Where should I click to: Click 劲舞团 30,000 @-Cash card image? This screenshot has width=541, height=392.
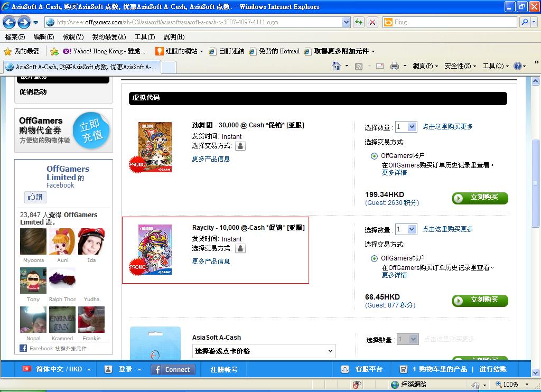coord(155,147)
